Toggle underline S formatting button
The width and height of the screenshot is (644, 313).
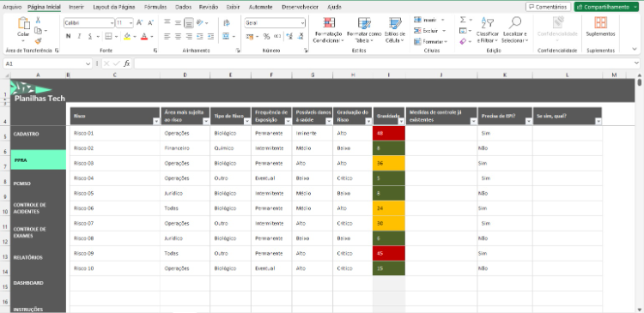pos(90,37)
